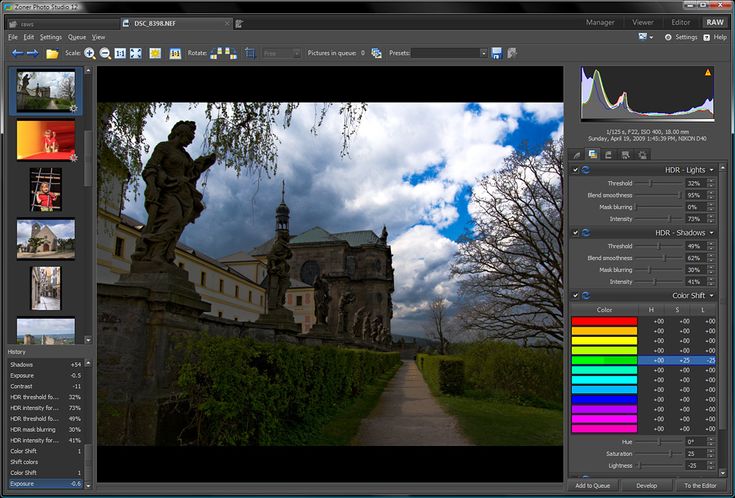Click the 1:1 actual size zoom icon

tap(120, 53)
